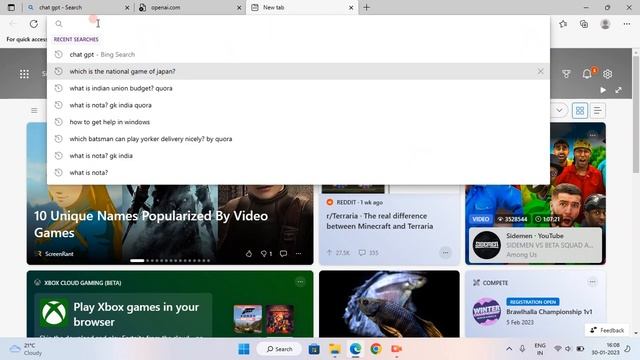The width and height of the screenshot is (640, 360).
Task: Click the Feedback button
Action: click(x=607, y=330)
